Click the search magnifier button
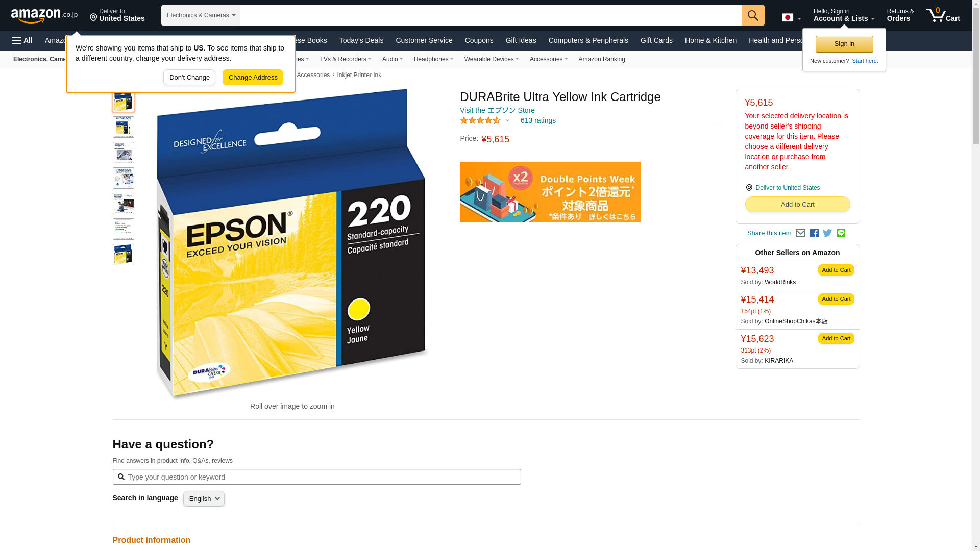This screenshot has width=980, height=551. [x=753, y=15]
